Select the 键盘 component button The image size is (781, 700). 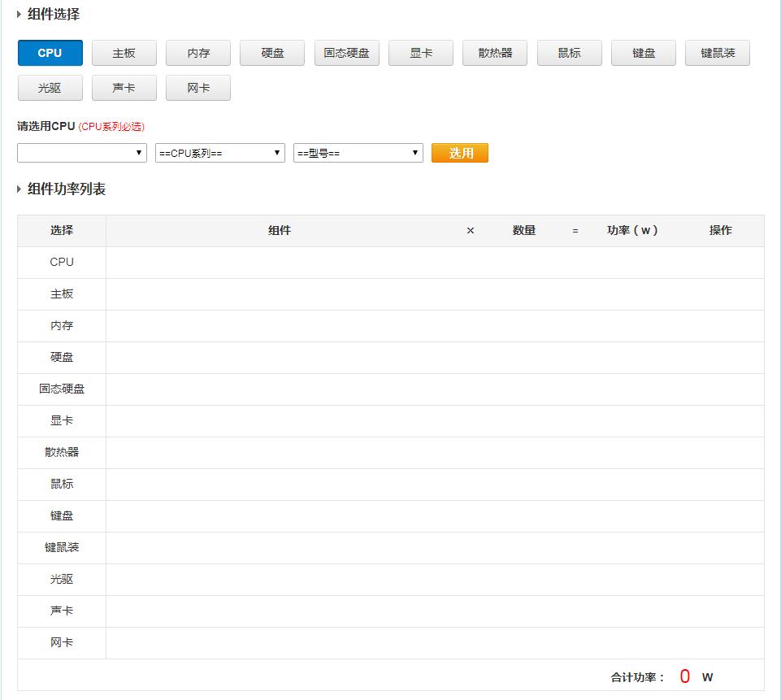643,52
